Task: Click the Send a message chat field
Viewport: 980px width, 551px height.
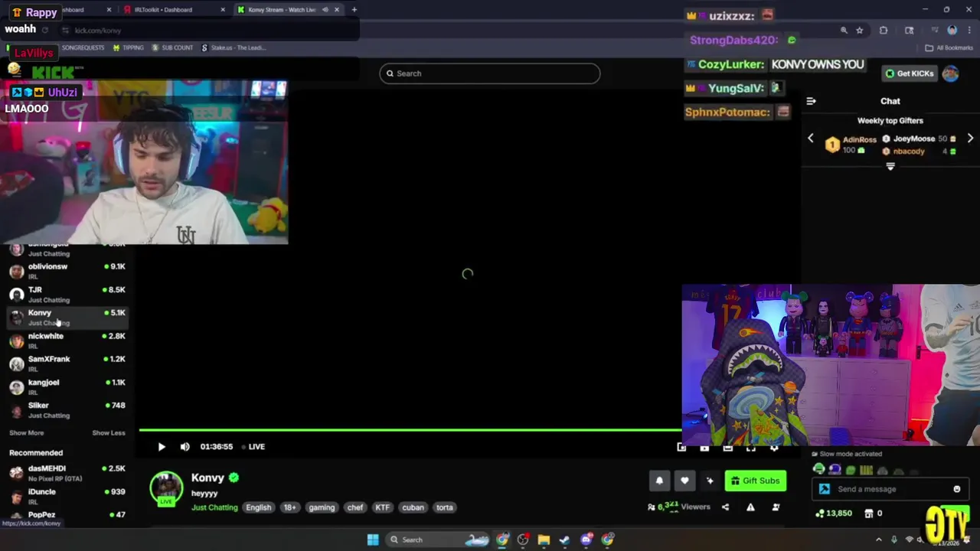Action: (x=890, y=489)
